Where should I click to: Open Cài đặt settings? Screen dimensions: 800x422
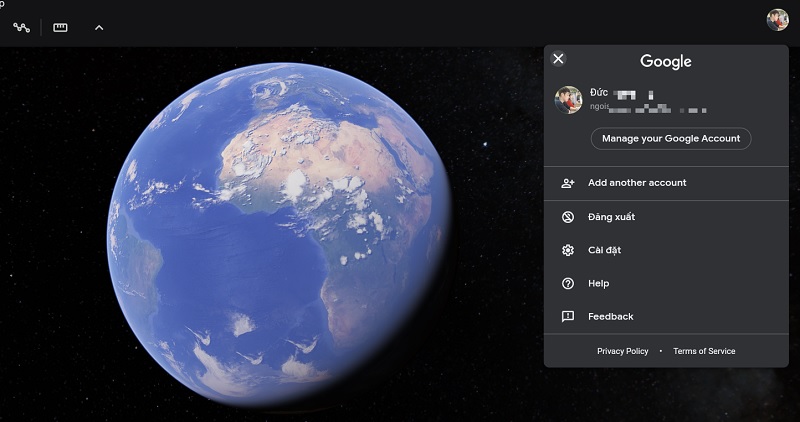coord(666,250)
